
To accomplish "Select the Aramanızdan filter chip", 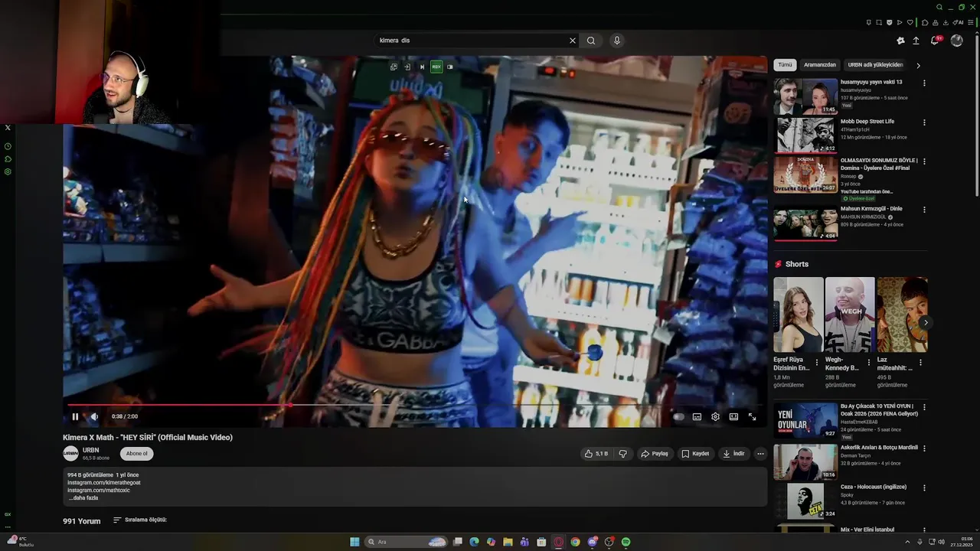I will (x=820, y=65).
